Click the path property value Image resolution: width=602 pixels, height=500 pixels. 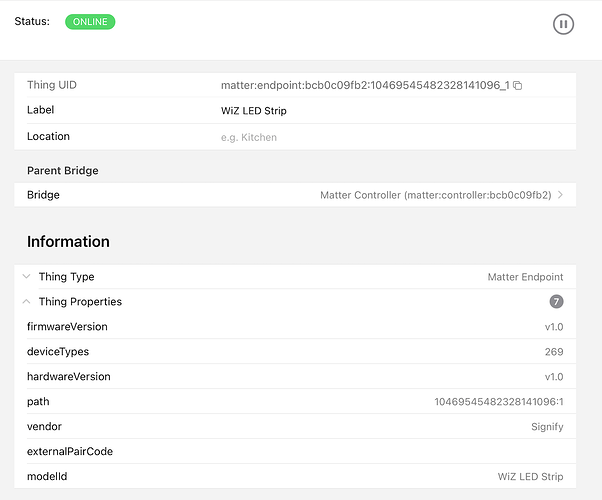pos(498,402)
